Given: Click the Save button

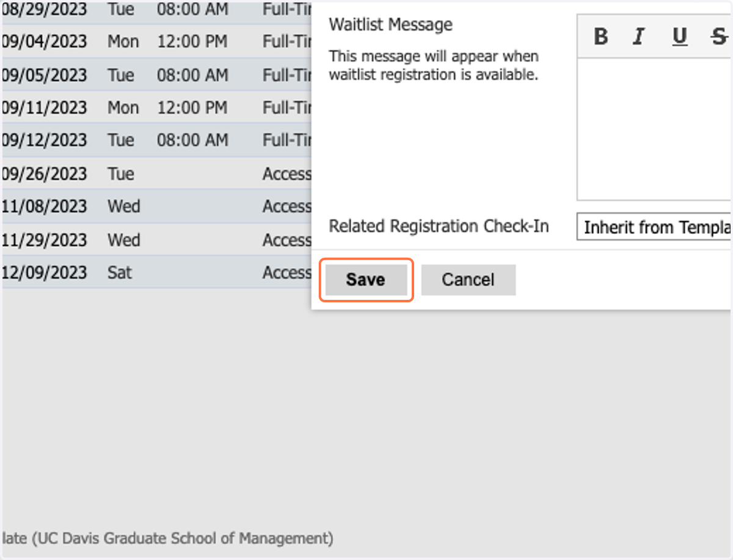Looking at the screenshot, I should click(365, 280).
